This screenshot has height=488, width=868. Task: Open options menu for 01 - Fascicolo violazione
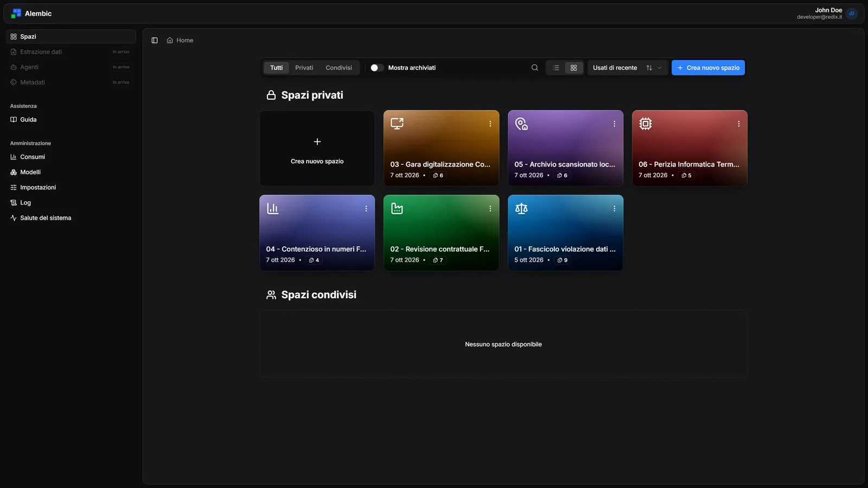[x=614, y=208]
